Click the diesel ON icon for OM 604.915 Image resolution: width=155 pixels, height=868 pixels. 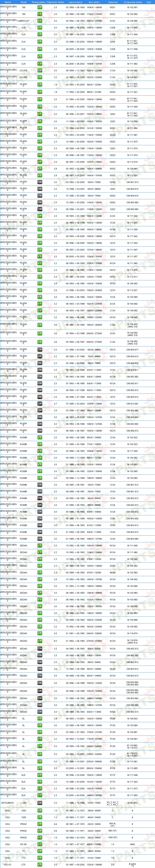pos(40,189)
